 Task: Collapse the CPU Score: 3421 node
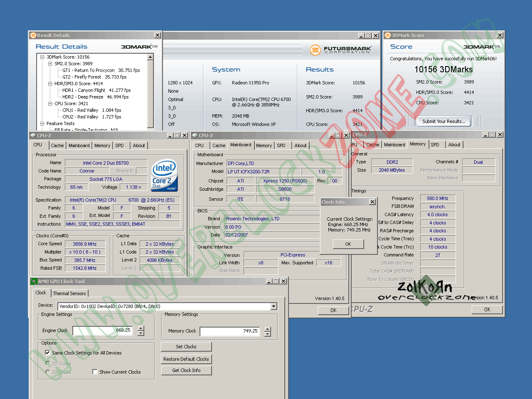[50, 104]
